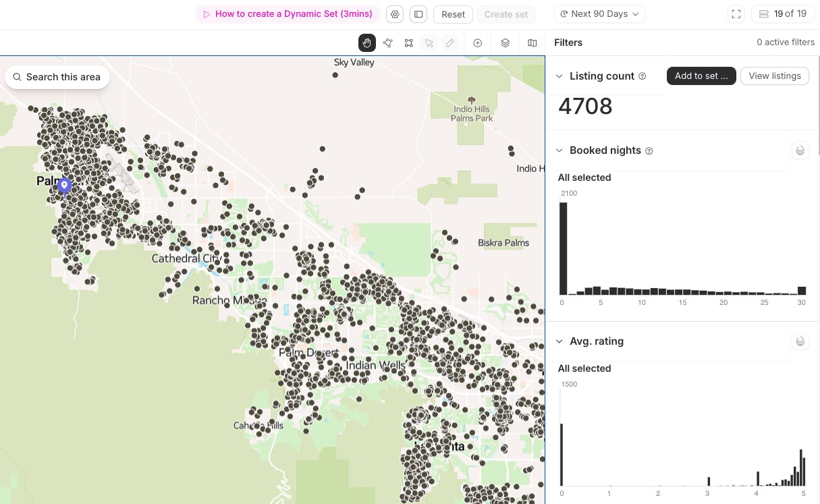Click the 0 active filters text
820x504 pixels.
pos(786,43)
